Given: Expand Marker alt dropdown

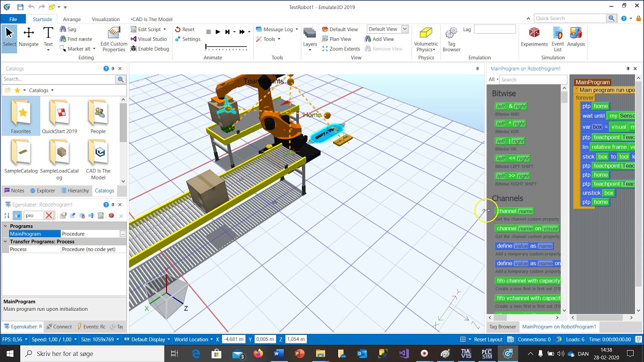Looking at the screenshot, I should point(94,49).
